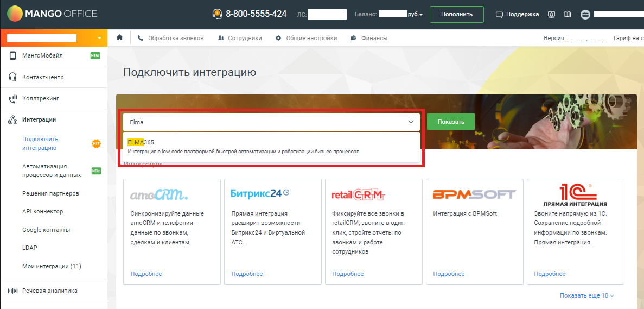Click the briefcase account icon
Image resolution: width=644 pixels, height=309 pixels.
[585, 14]
